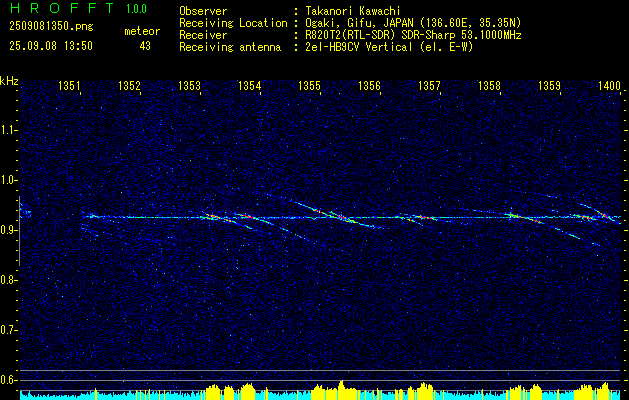Click the 1355 time axis marker
The image size is (629, 400).
(x=309, y=85)
